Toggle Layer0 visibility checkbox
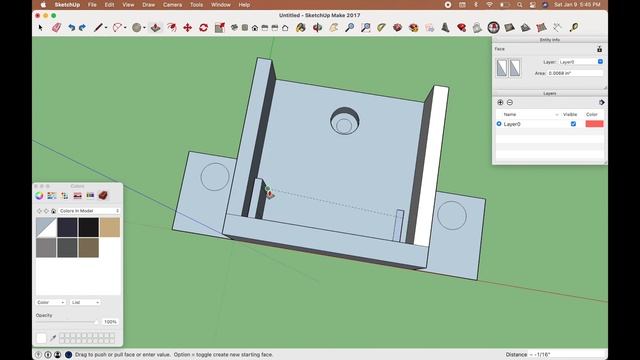The height and width of the screenshot is (360, 640). pos(573,124)
